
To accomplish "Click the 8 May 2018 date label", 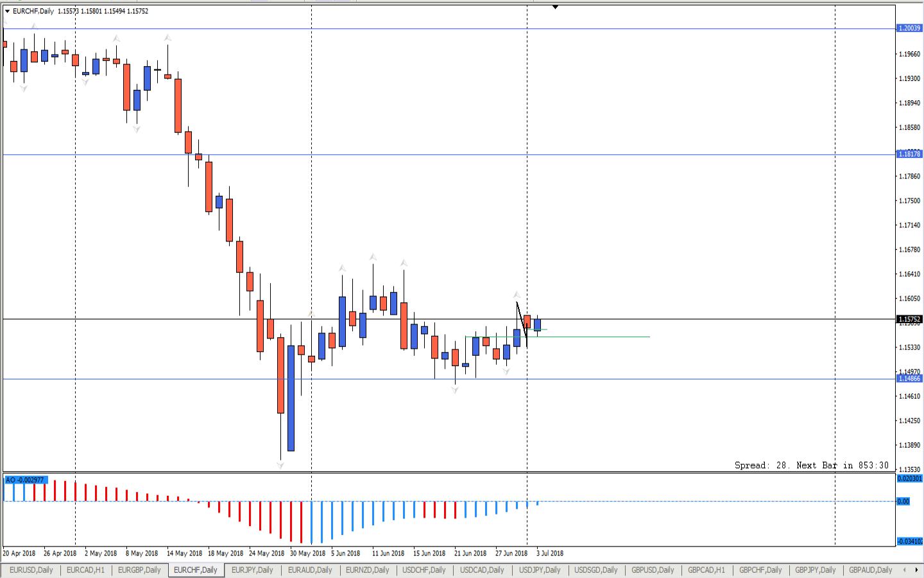I will point(142,553).
